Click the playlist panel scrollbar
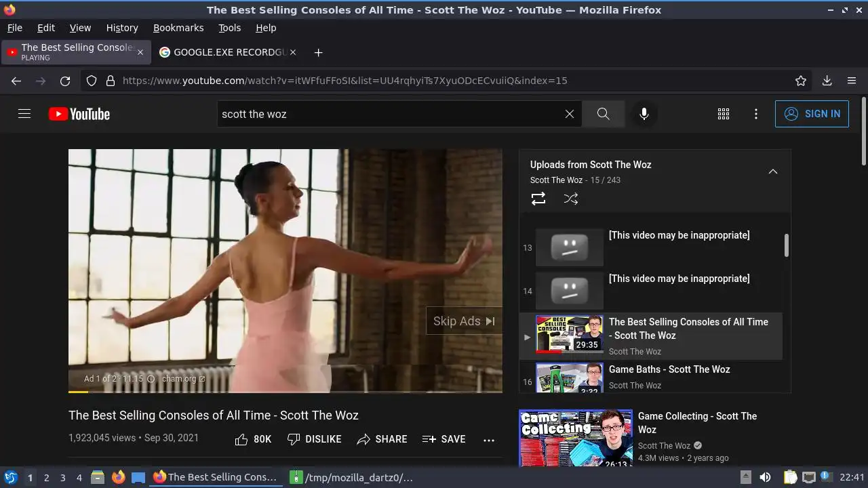868x488 pixels. coord(787,245)
